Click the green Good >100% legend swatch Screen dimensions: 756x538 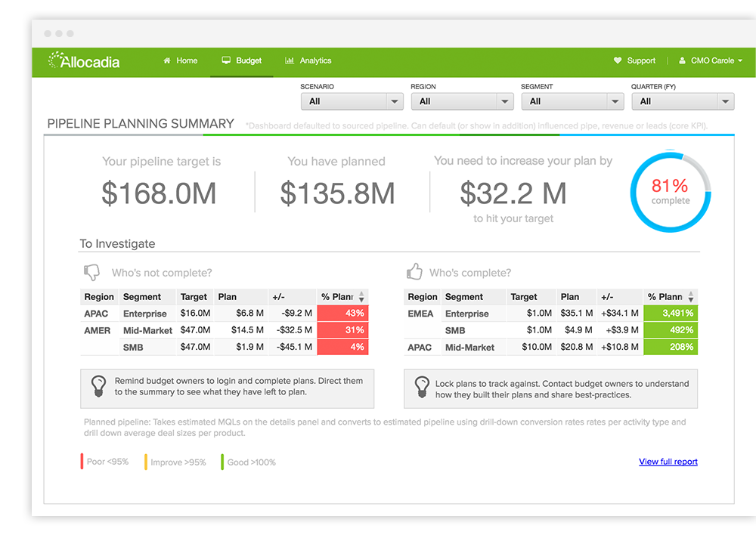[222, 462]
